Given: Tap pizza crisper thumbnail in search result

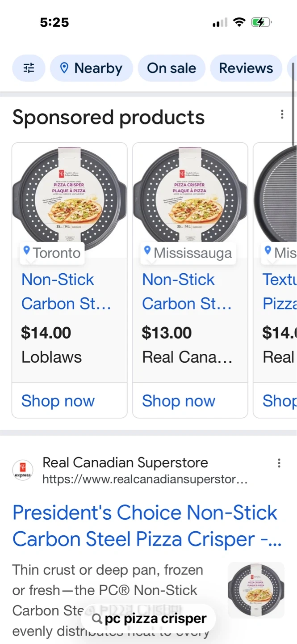Looking at the screenshot, I should pos(256,590).
